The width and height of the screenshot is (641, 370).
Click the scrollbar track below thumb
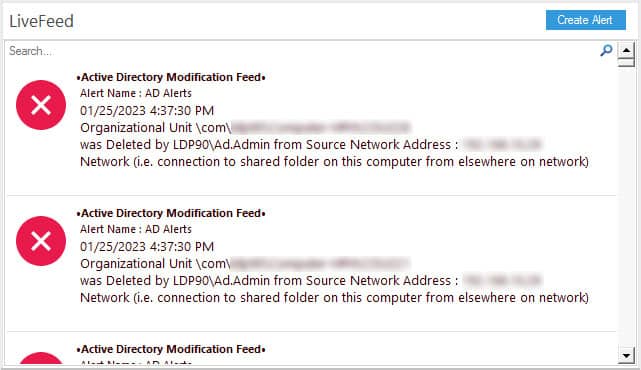coord(626,206)
